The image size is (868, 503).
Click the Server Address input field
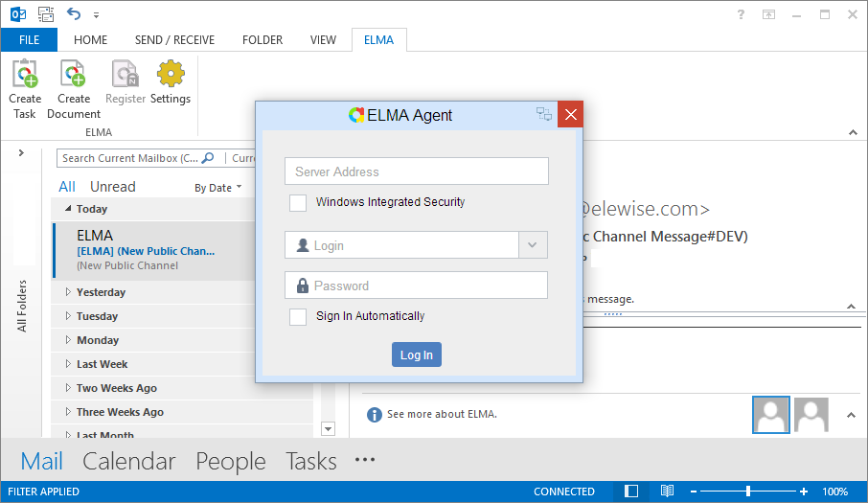[417, 171]
